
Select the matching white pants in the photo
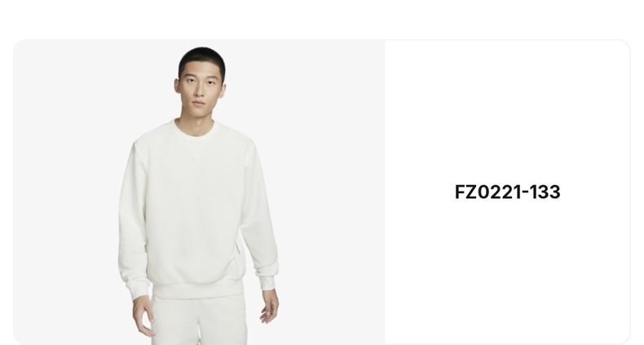[199, 321]
